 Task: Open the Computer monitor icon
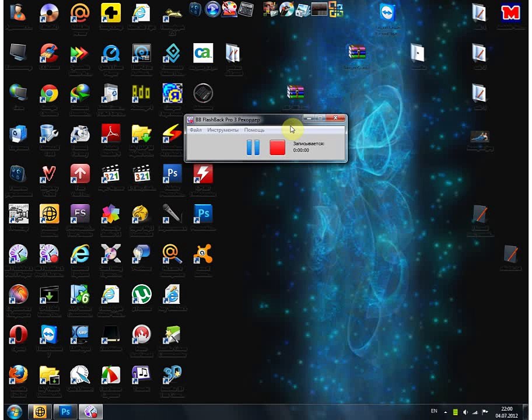tap(18, 53)
